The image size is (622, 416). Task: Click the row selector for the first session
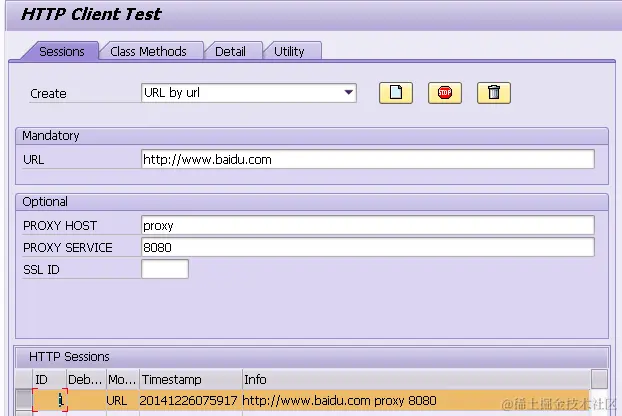coord(24,400)
